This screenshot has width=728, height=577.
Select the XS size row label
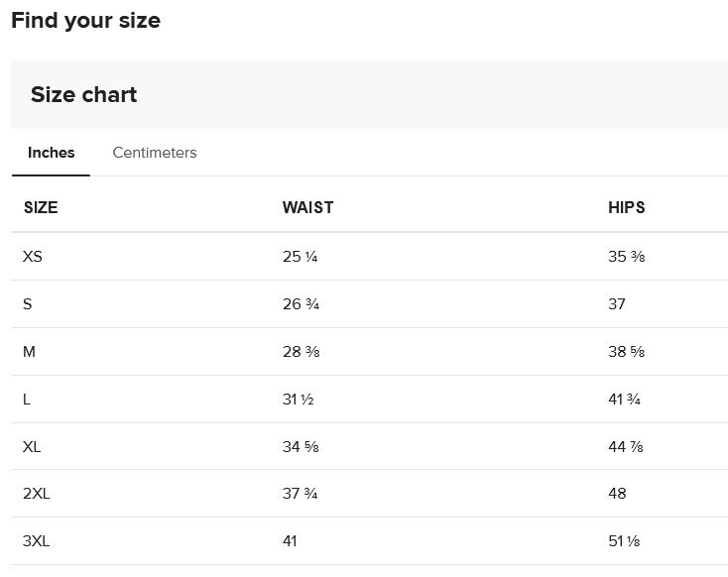(33, 257)
